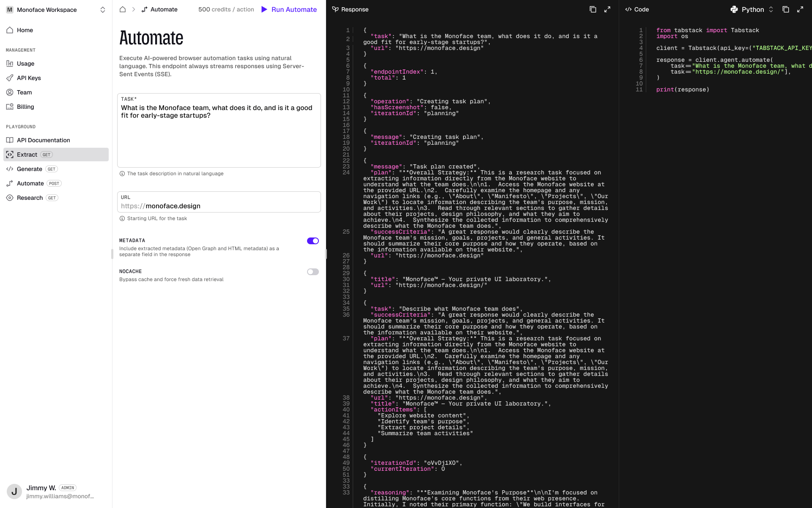Enable the Nocache toggle
This screenshot has width=812, height=508.
tap(313, 272)
